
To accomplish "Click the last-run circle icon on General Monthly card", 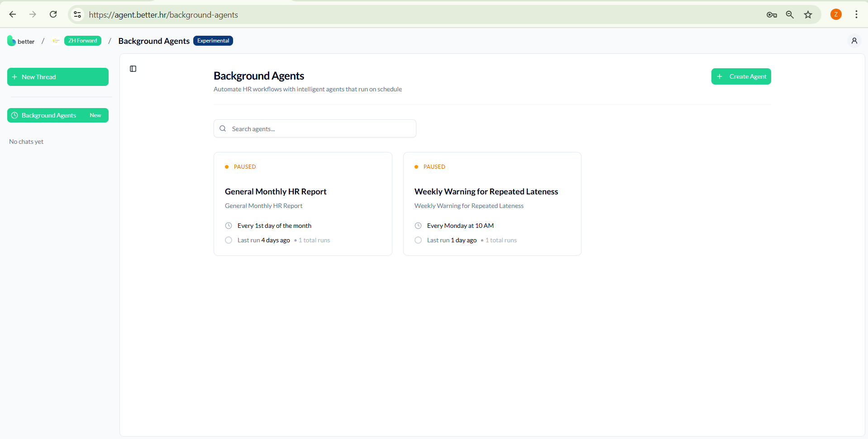I will pos(229,240).
